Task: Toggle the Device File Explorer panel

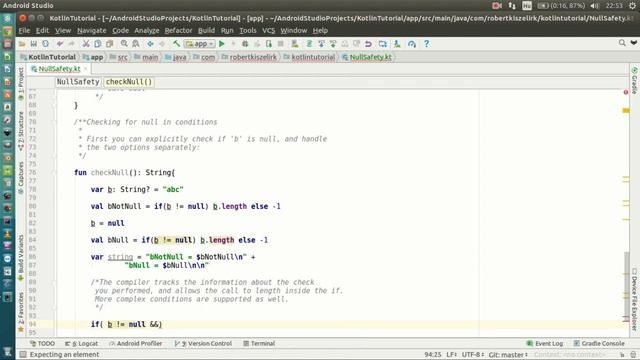Action: (635, 299)
